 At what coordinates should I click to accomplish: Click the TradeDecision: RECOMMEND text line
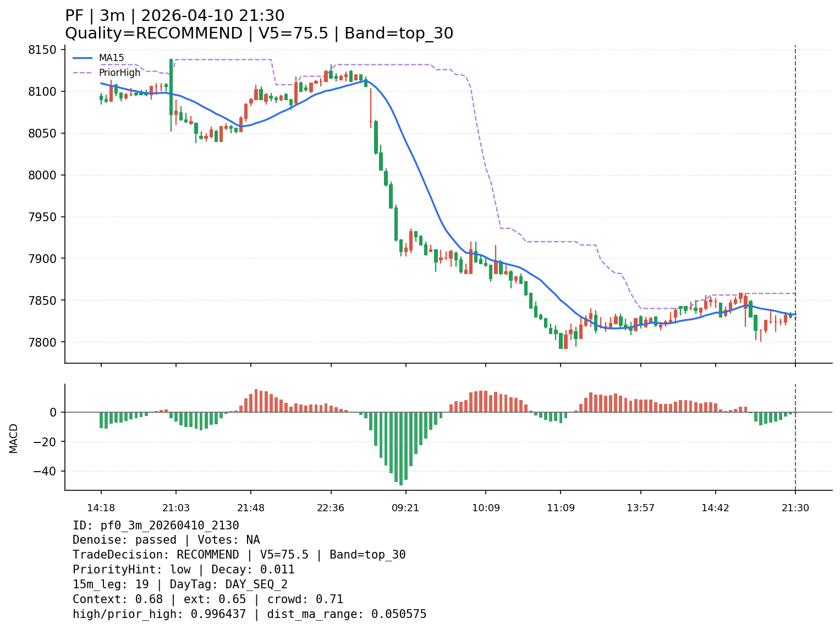(x=239, y=555)
